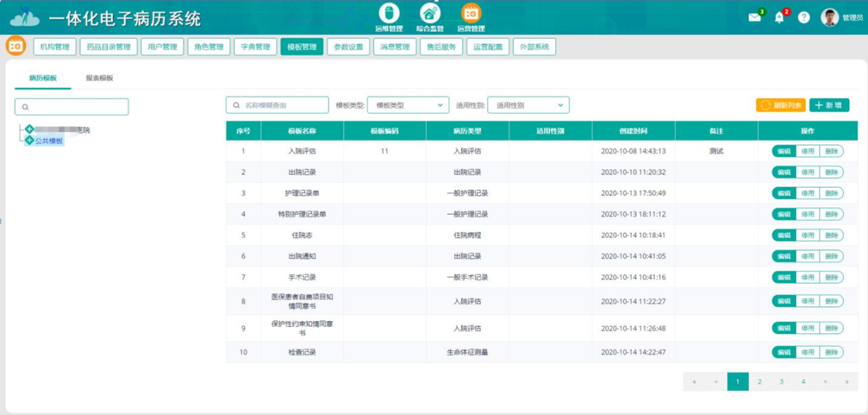Image resolution: width=868 pixels, height=415 pixels.
Task: Open the 机构管理 menu
Action: coord(55,47)
